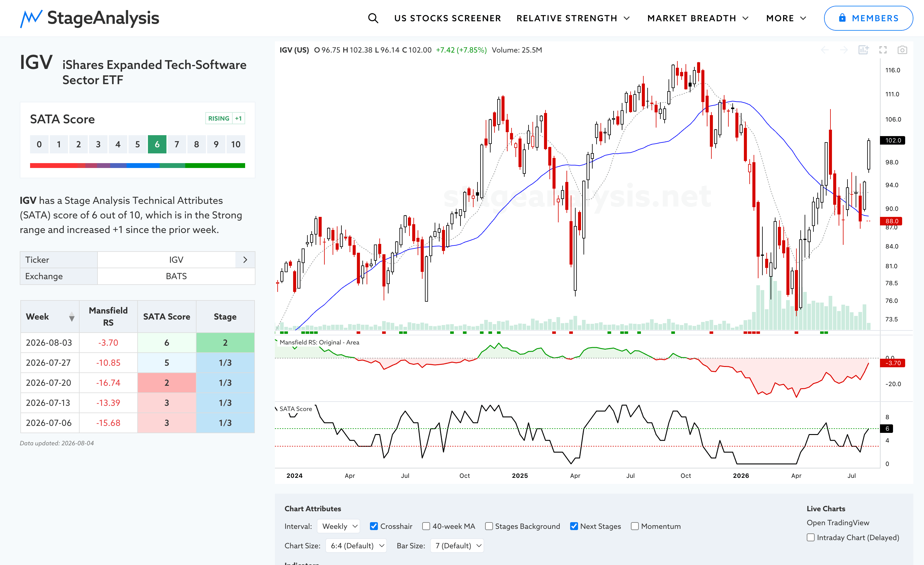Click Mansfield RS value -16.74
The image size is (924, 565).
pos(108,383)
